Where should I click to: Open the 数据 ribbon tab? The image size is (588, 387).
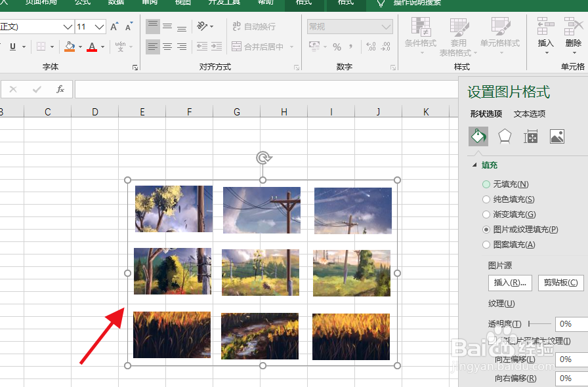(116, 3)
